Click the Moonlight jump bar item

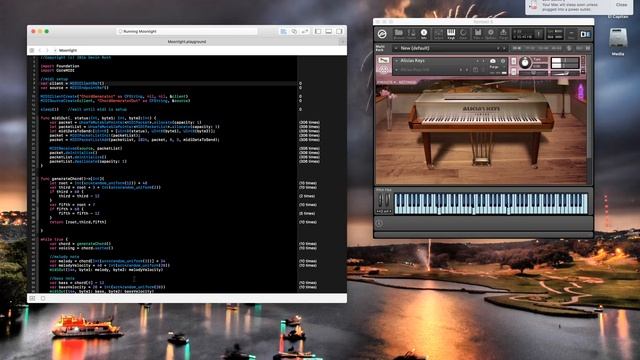click(68, 50)
